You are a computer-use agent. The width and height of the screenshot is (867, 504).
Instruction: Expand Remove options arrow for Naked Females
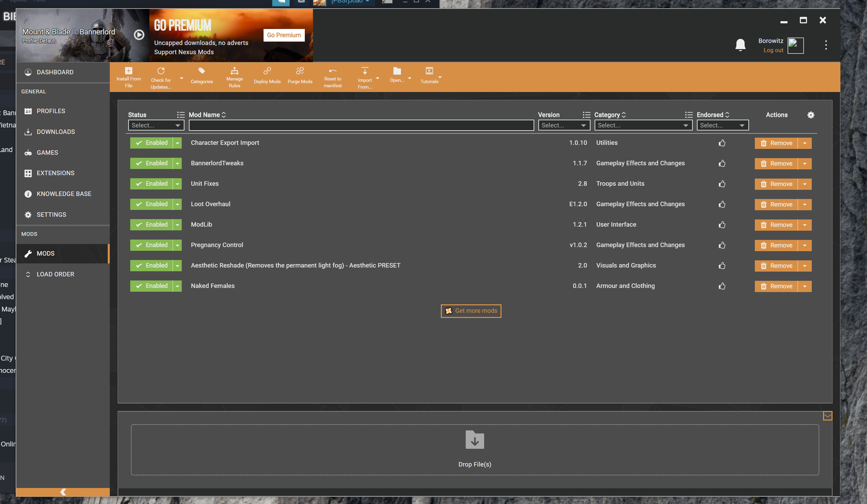804,286
